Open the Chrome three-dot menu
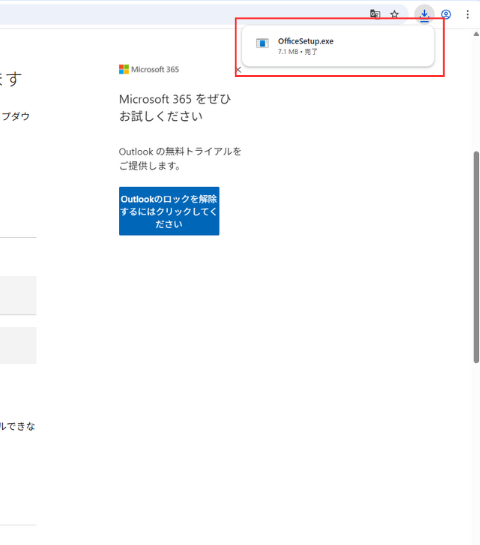 [467, 14]
